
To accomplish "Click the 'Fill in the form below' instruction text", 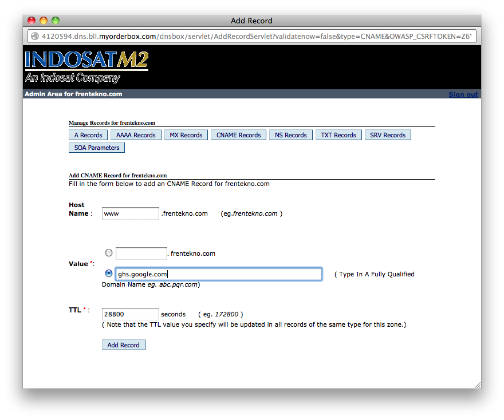I will [x=169, y=184].
